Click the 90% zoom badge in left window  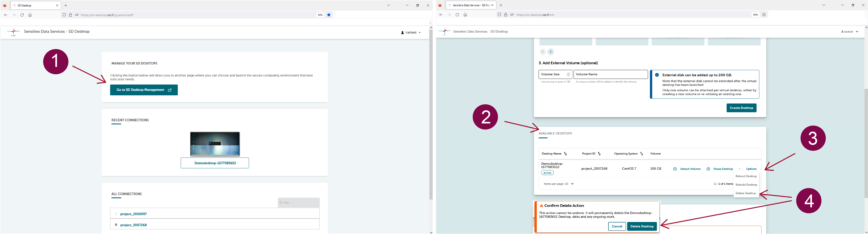[320, 15]
